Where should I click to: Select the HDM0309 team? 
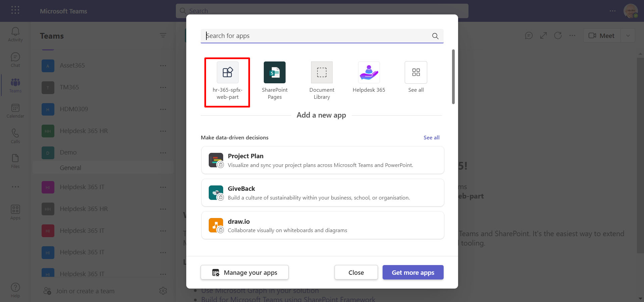(x=103, y=109)
